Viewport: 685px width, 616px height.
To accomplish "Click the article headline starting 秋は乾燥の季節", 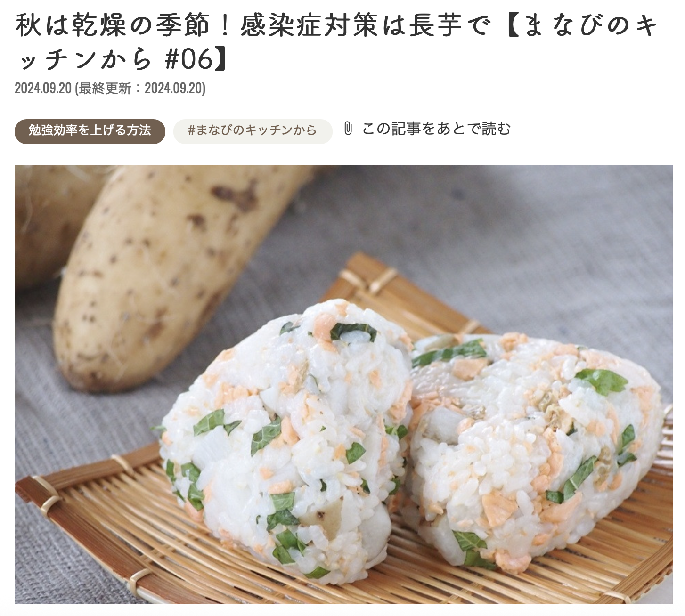I will (336, 42).
